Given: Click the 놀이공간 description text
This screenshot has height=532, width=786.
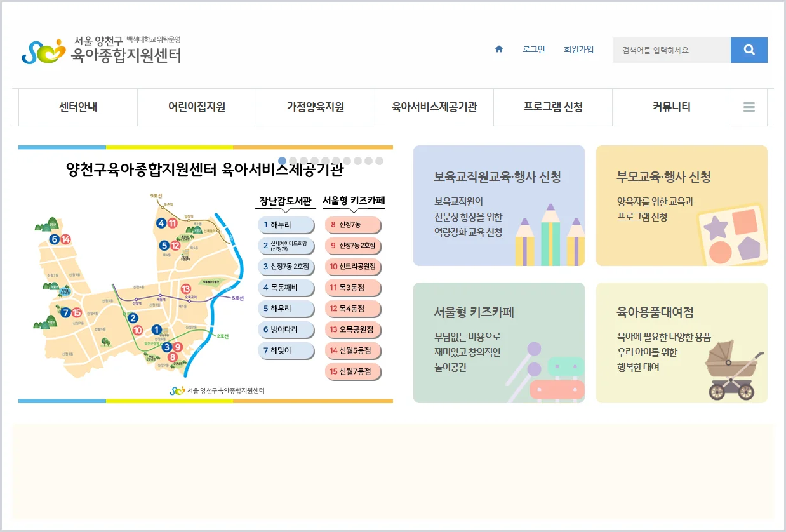Looking at the screenshot, I should [451, 367].
